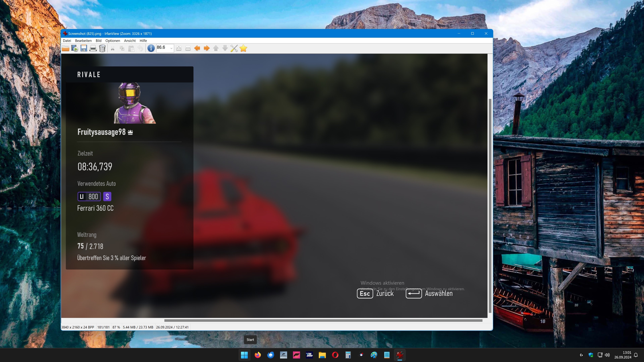Click the zoom out minus icon

(188, 48)
